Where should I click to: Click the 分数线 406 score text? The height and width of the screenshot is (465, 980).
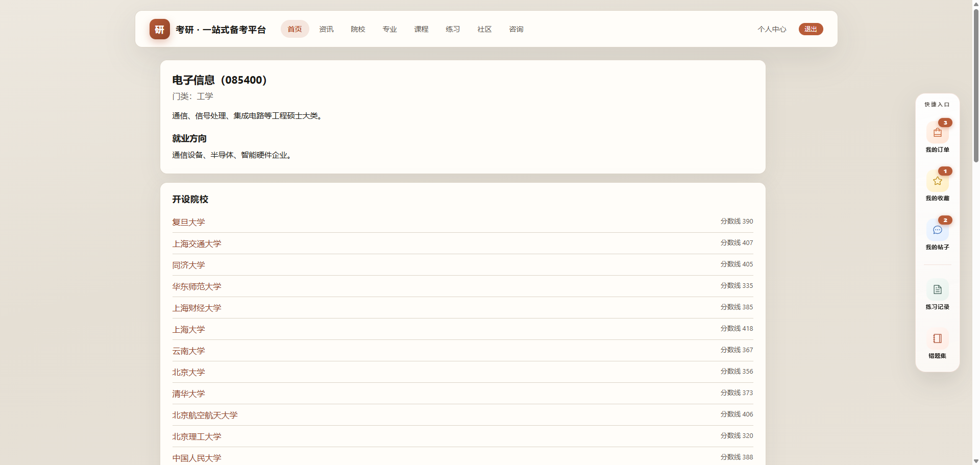click(737, 414)
